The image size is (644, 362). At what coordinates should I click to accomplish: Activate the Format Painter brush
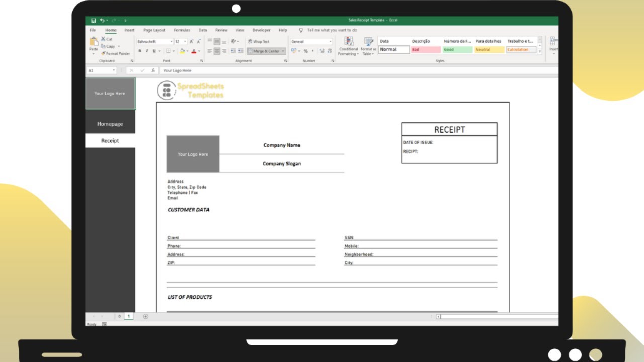115,53
